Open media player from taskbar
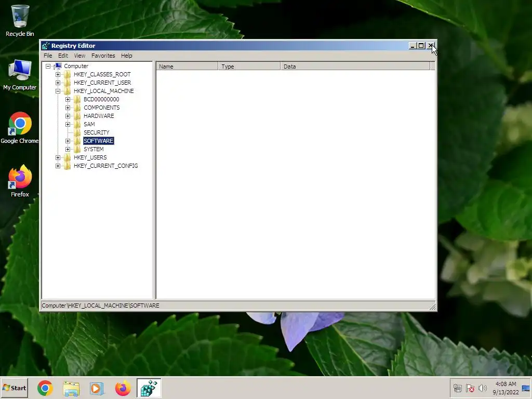 97,388
